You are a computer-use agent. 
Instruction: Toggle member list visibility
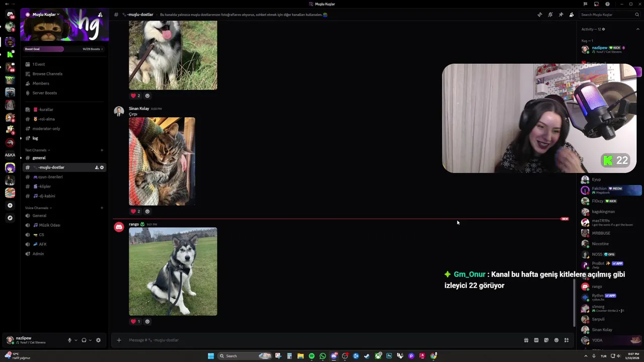click(x=572, y=15)
